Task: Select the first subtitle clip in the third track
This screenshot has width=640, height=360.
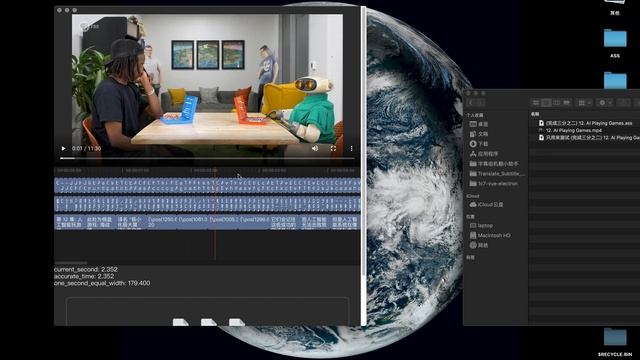Action: tap(69, 222)
